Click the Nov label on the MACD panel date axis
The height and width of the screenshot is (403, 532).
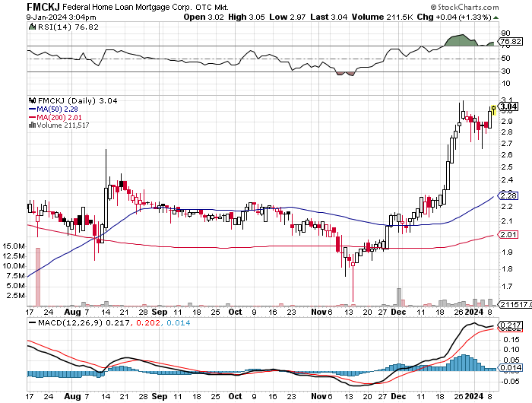(x=318, y=396)
